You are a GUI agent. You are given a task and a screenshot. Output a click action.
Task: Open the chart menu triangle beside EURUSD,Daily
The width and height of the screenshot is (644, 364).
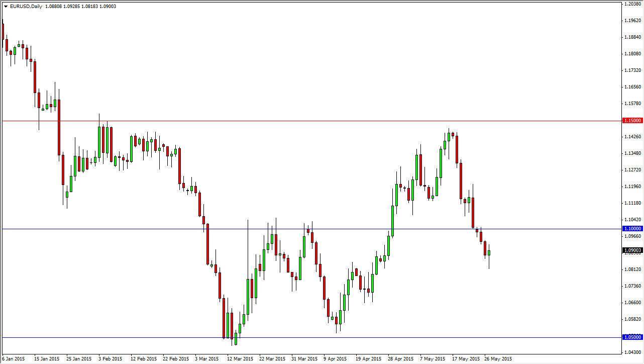click(5, 7)
